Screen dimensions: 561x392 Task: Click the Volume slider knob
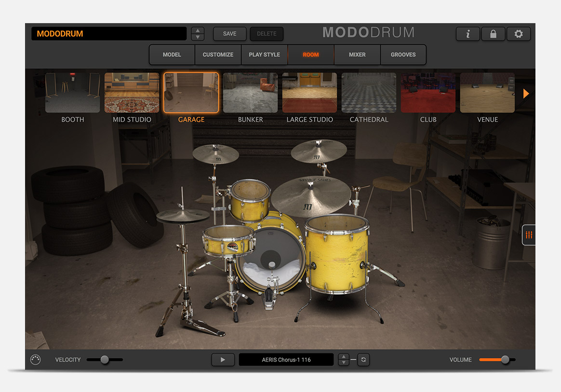click(505, 359)
